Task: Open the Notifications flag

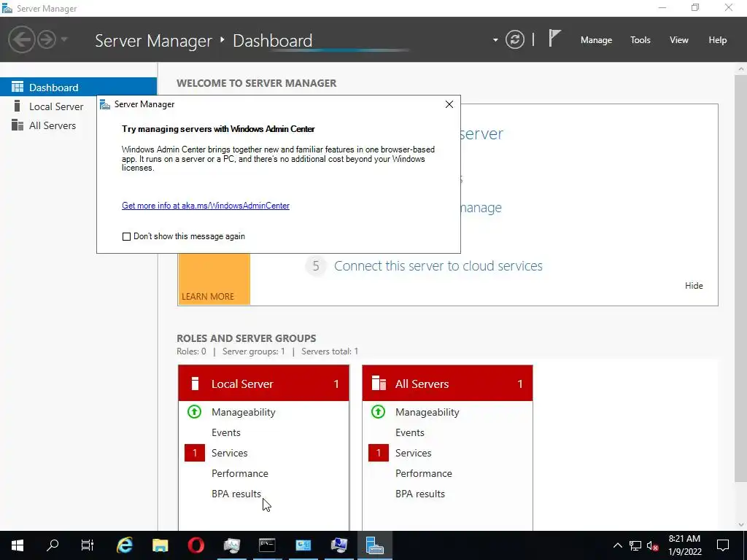Action: (554, 38)
